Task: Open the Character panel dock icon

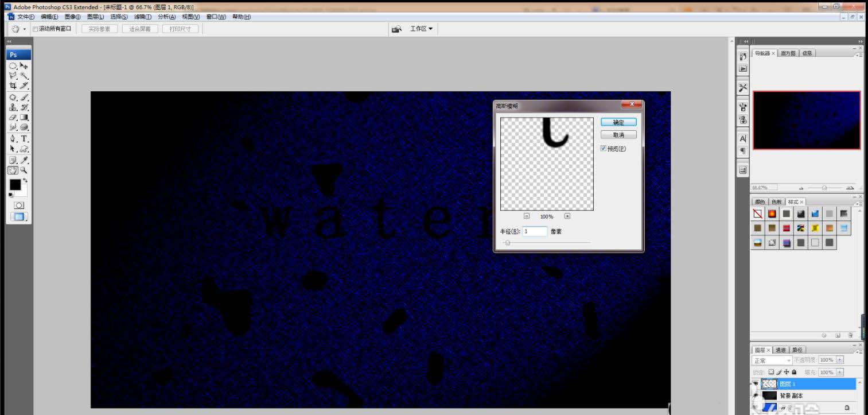Action: click(x=743, y=138)
